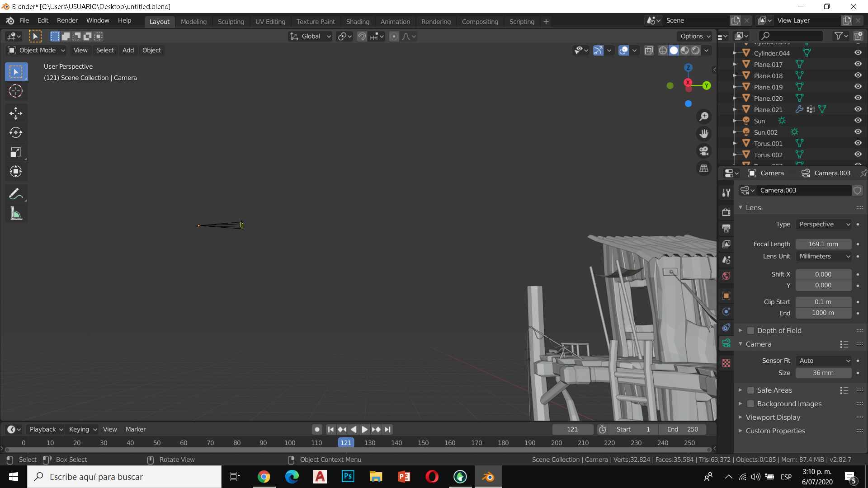The width and height of the screenshot is (868, 488).
Task: Expand the Custom Properties panel
Action: (x=775, y=431)
